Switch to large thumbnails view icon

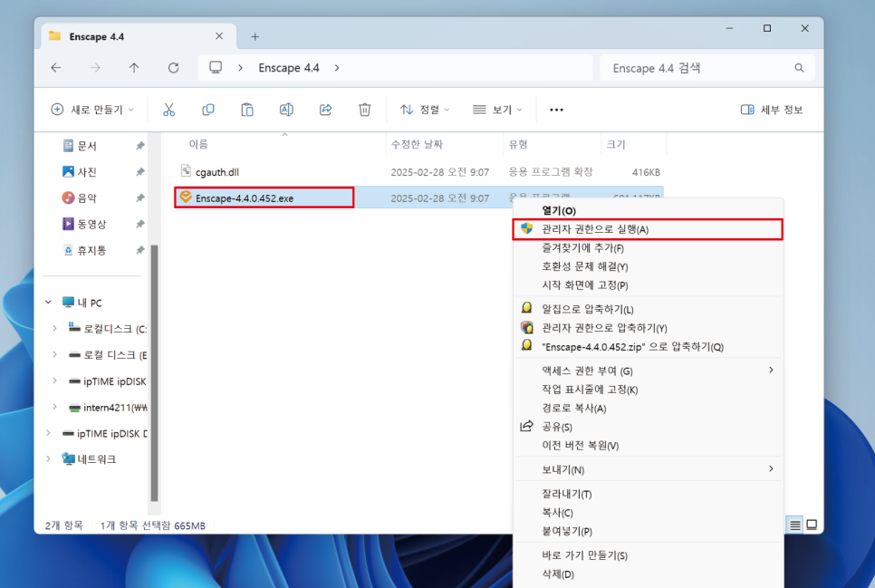[x=812, y=525]
